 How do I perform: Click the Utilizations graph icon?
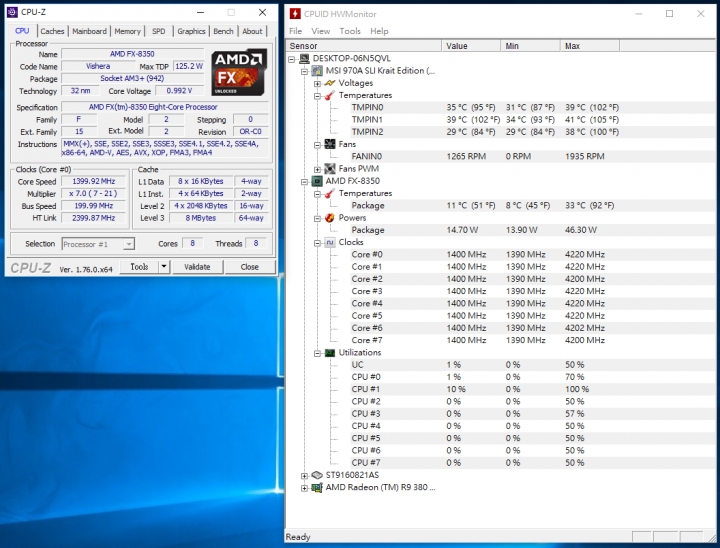click(x=330, y=353)
